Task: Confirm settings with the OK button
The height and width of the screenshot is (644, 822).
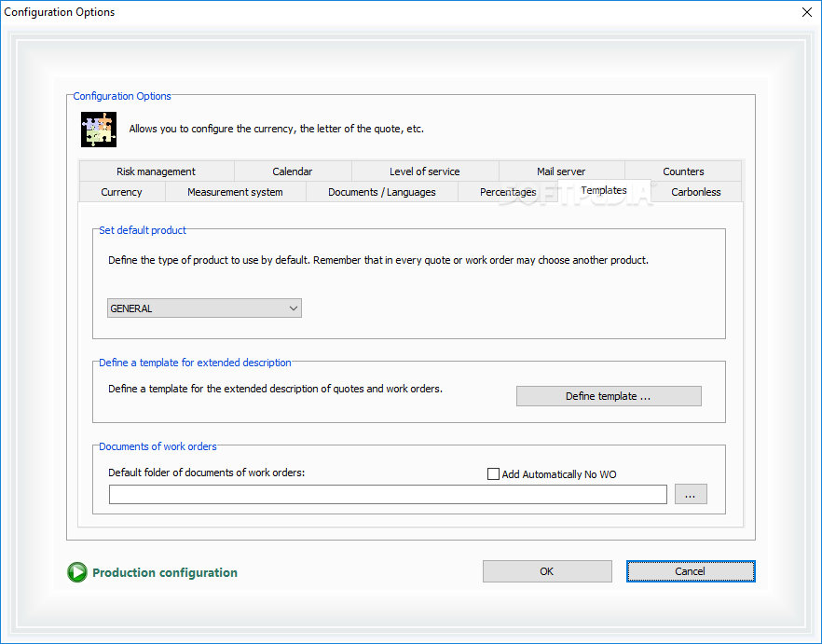Action: 547,571
